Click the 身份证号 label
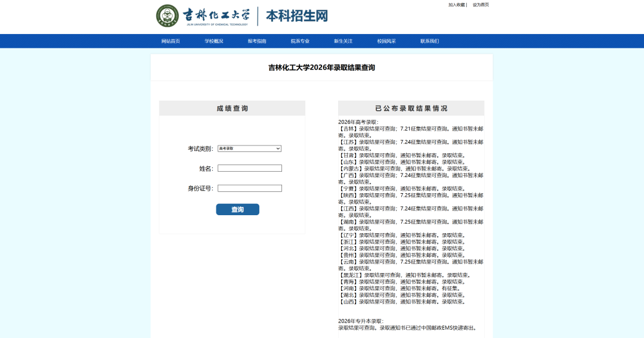The height and width of the screenshot is (338, 644). point(201,188)
